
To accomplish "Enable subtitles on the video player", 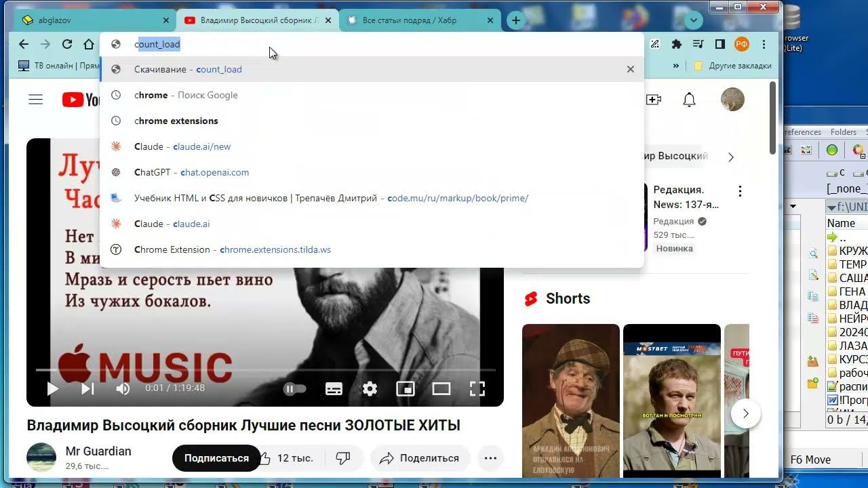I will [x=334, y=388].
